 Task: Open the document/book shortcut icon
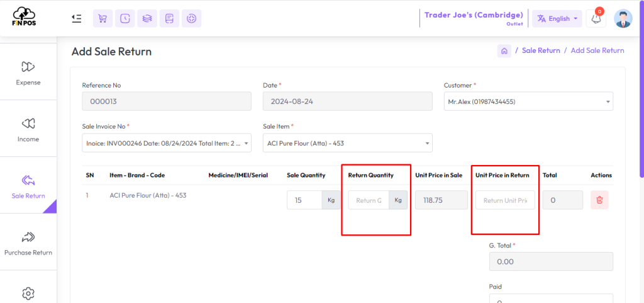[169, 18]
